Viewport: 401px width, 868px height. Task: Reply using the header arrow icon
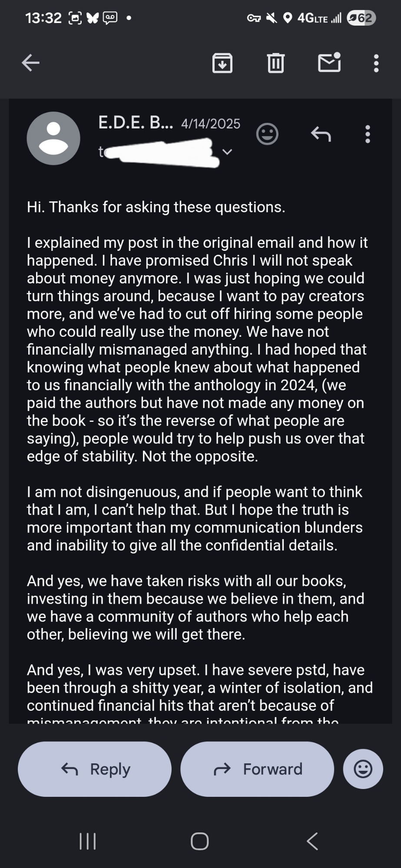coord(321,134)
